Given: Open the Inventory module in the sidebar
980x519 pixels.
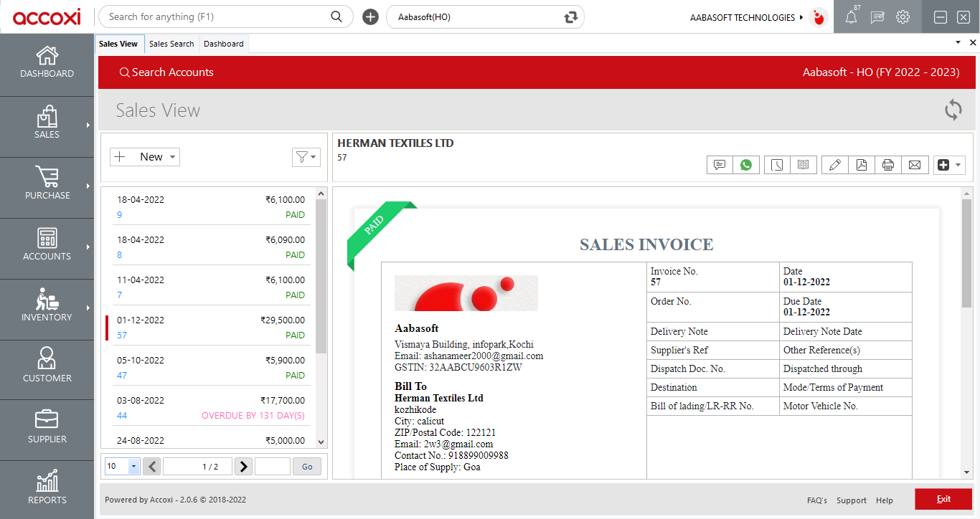Looking at the screenshot, I should 47,308.
